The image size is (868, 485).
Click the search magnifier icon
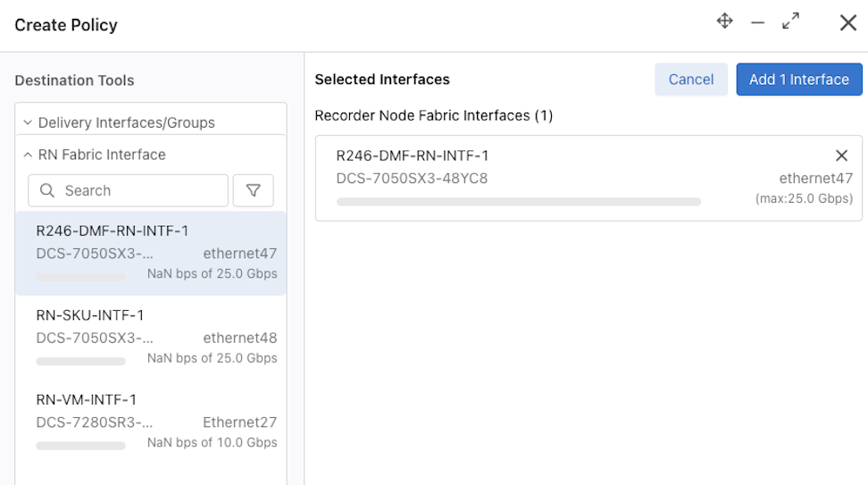point(47,190)
